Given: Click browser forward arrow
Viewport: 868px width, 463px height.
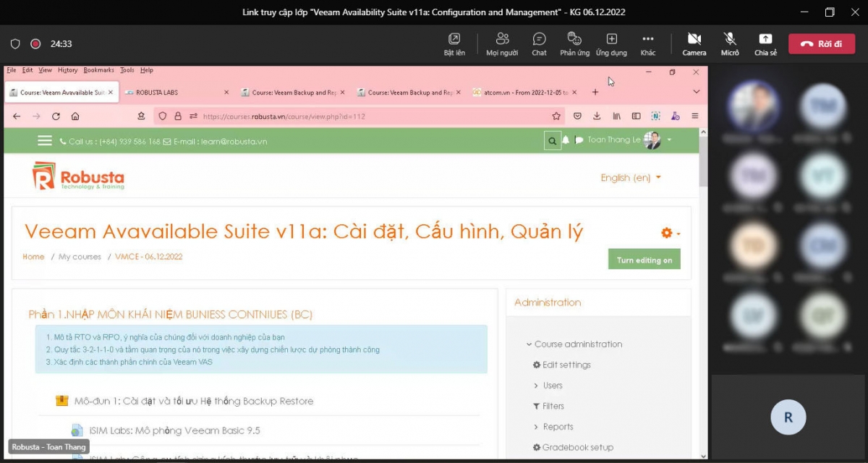Looking at the screenshot, I should (x=36, y=116).
